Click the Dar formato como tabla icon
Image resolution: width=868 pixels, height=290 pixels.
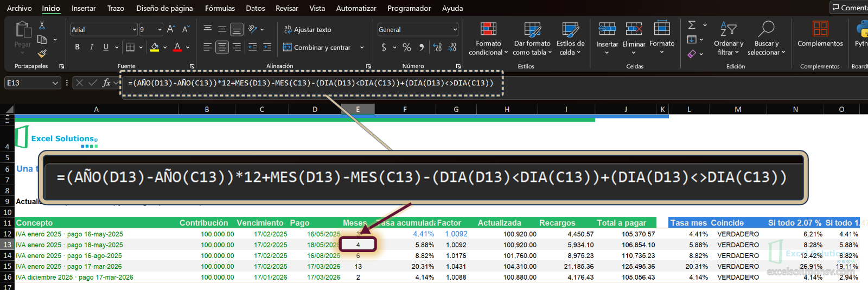click(532, 29)
